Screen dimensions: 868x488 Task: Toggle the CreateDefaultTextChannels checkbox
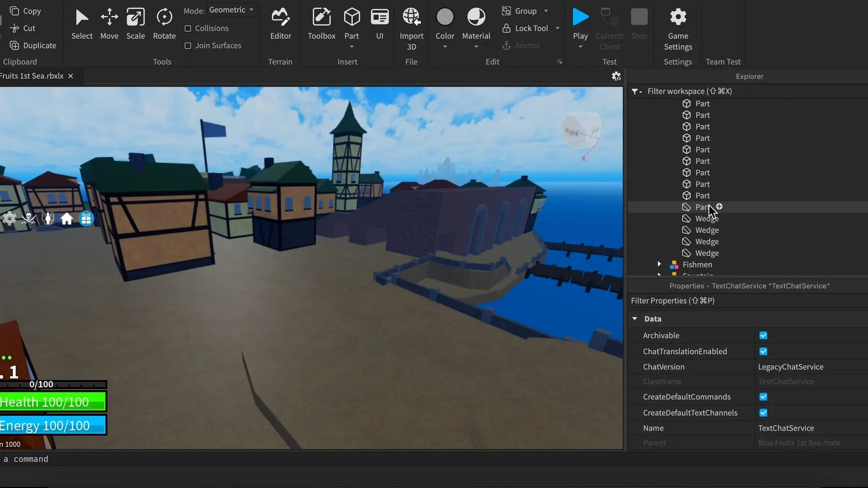pyautogui.click(x=764, y=412)
